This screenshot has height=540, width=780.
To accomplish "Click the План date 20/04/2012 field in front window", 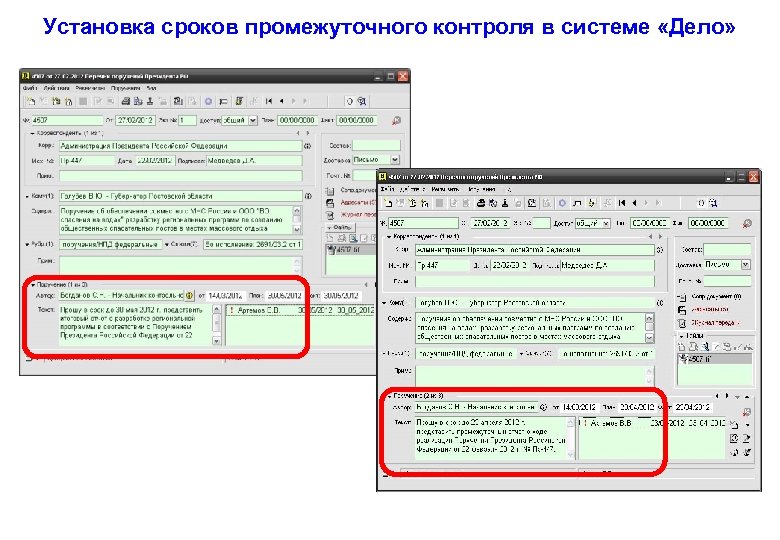I will (637, 407).
